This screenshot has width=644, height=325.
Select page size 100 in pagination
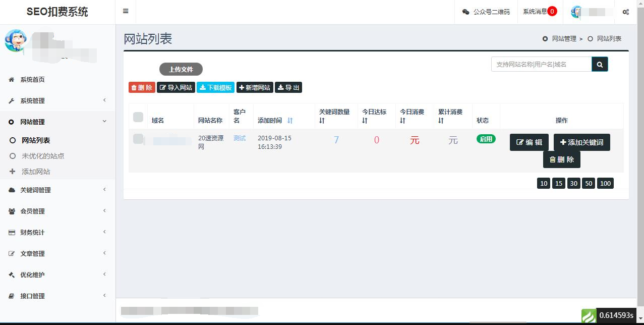(x=605, y=183)
